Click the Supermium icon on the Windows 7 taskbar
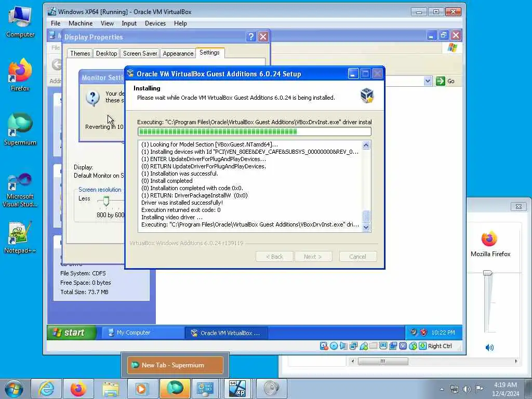This screenshot has height=399, width=532. pos(175,389)
